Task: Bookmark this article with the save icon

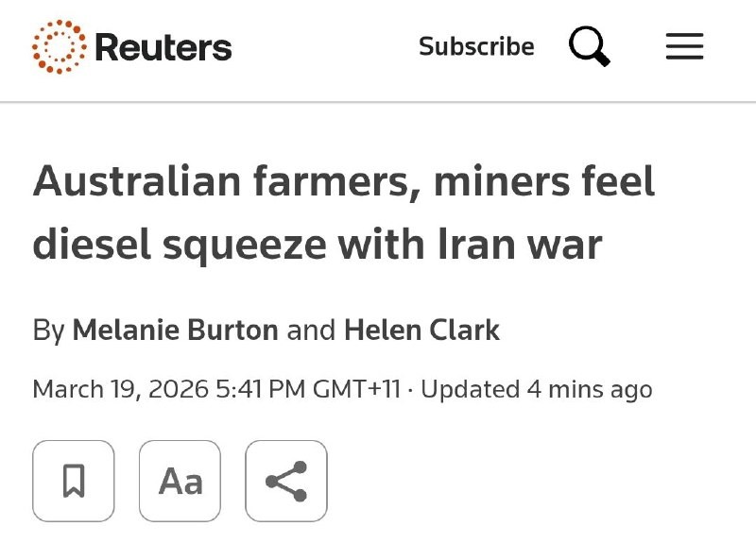Action: click(74, 481)
